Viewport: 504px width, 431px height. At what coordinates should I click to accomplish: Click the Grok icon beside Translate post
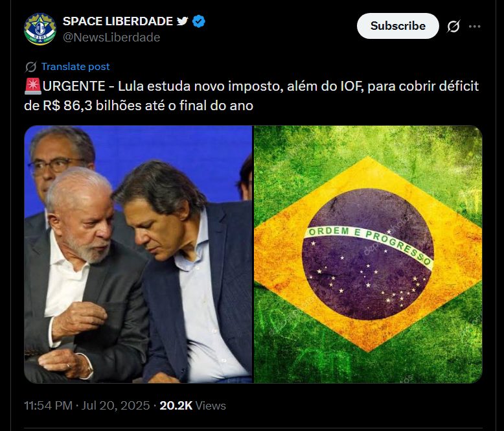pos(31,67)
